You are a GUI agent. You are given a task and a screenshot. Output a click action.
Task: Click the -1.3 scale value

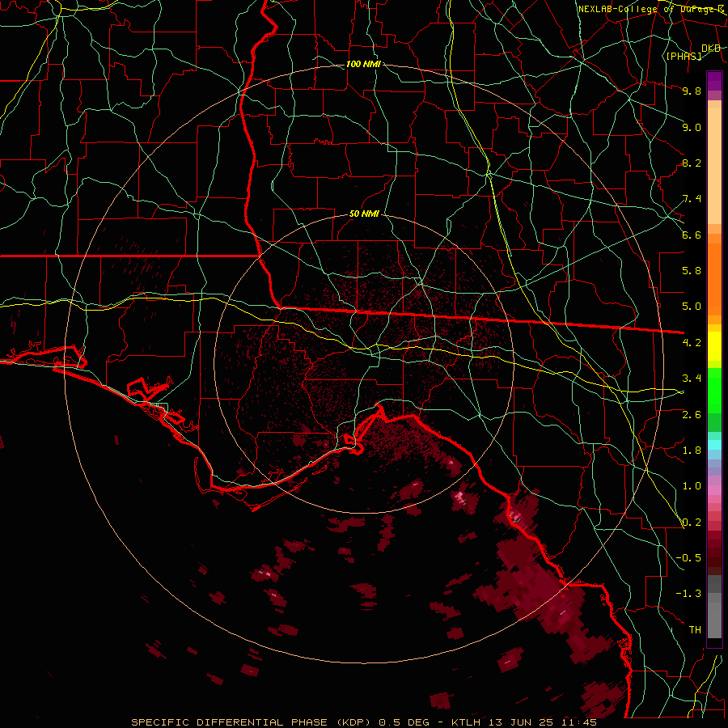688,594
